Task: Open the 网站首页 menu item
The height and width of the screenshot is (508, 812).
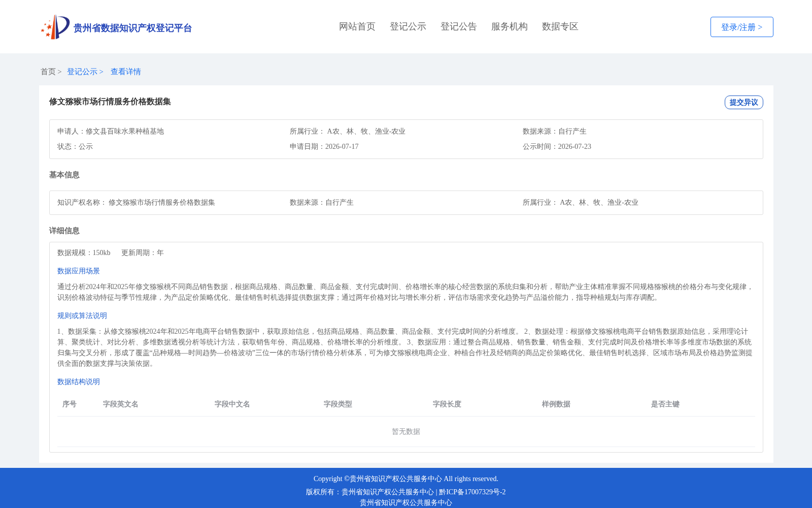Action: (x=357, y=26)
